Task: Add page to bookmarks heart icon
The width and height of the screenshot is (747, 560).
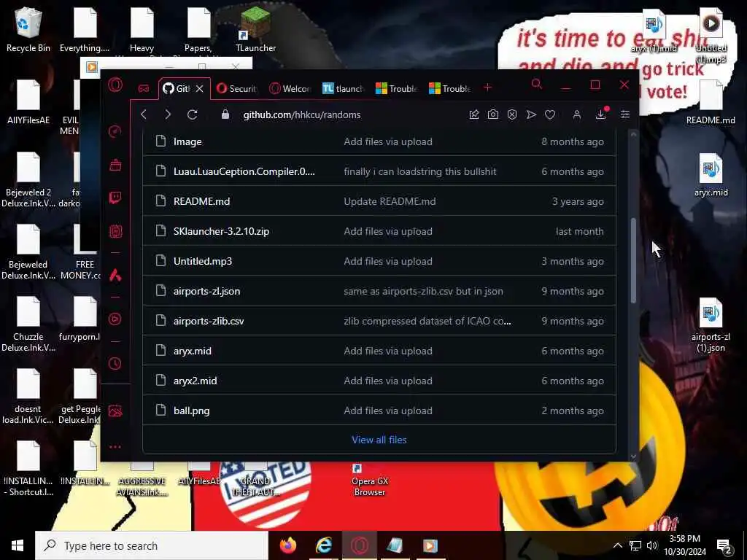Action: click(550, 114)
